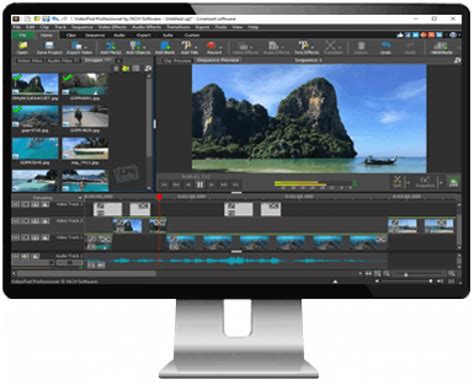Screen dimensions: 474x385
Task: Toggle first control icon on Video Track 3
Action: coord(15,204)
